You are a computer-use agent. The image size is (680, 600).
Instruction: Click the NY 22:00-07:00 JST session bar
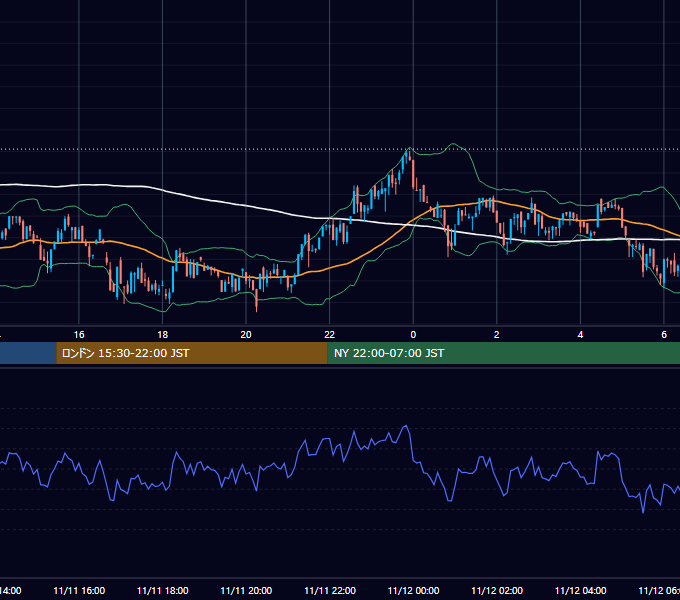pyautogui.click(x=503, y=353)
